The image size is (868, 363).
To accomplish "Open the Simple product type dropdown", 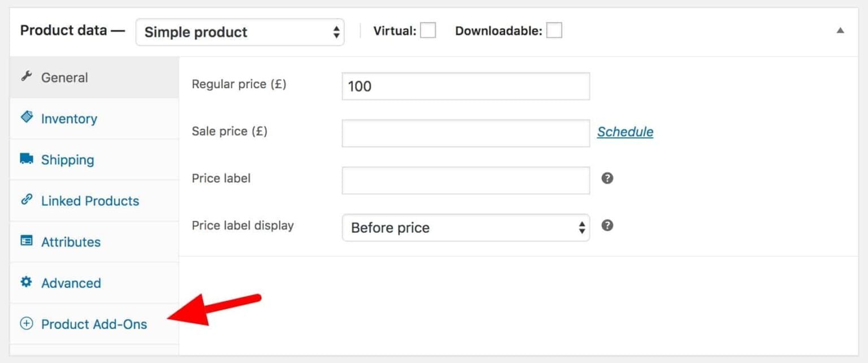I will pos(240,32).
